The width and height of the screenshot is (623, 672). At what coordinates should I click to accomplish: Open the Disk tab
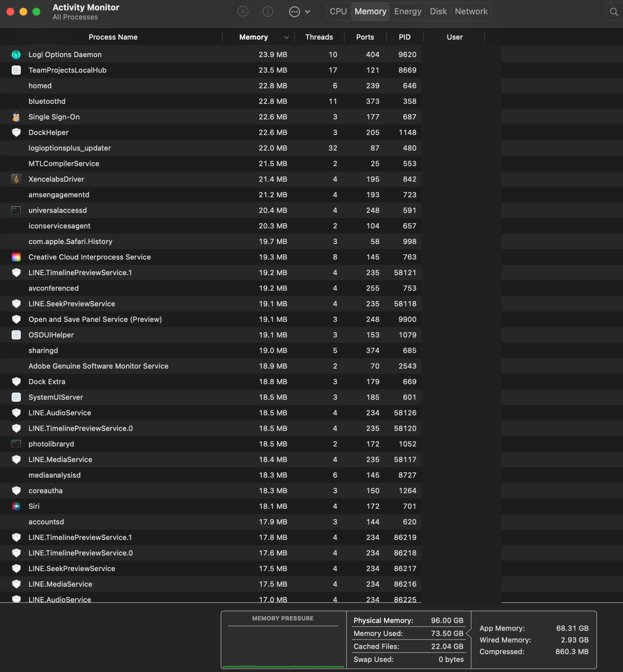438,11
